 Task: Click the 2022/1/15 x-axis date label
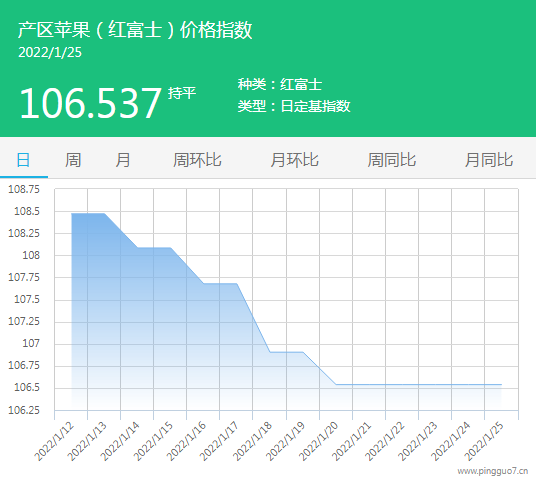tap(153, 441)
